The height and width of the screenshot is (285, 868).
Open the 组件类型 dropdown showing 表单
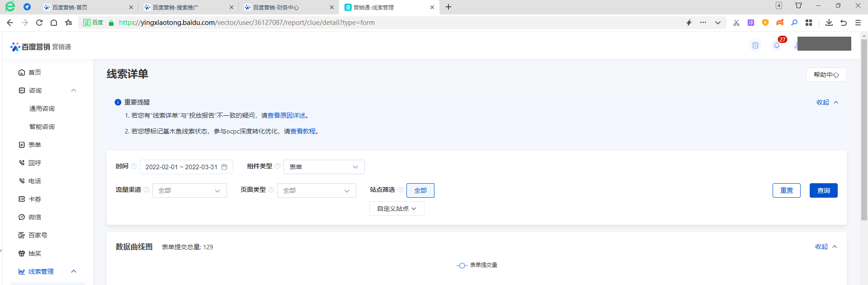(x=324, y=167)
